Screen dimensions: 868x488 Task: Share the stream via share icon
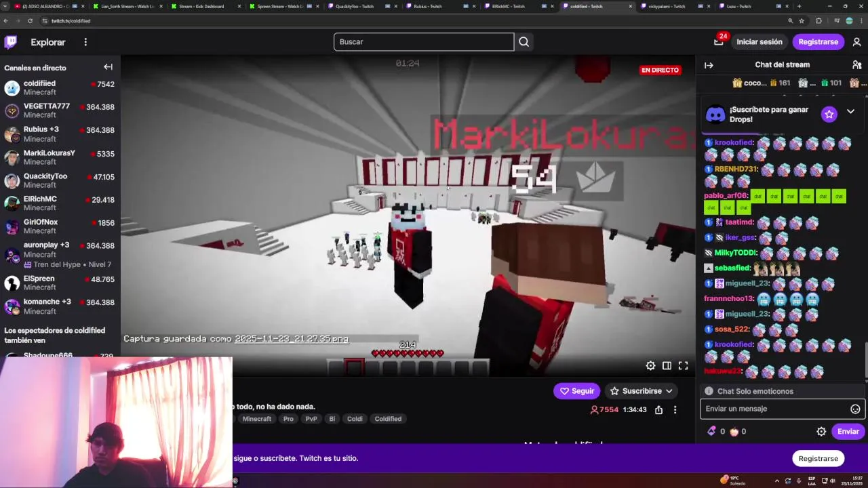pyautogui.click(x=658, y=410)
